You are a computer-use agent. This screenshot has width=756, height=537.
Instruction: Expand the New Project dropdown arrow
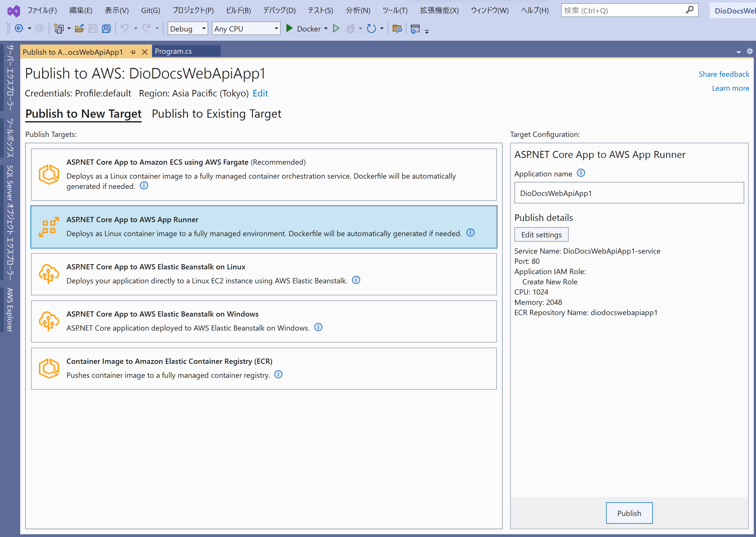pyautogui.click(x=69, y=29)
